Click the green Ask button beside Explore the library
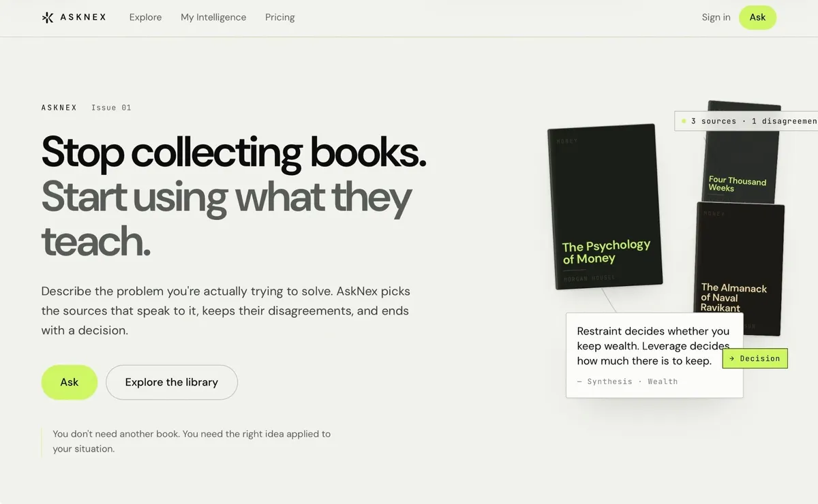The height and width of the screenshot is (504, 818). tap(70, 382)
